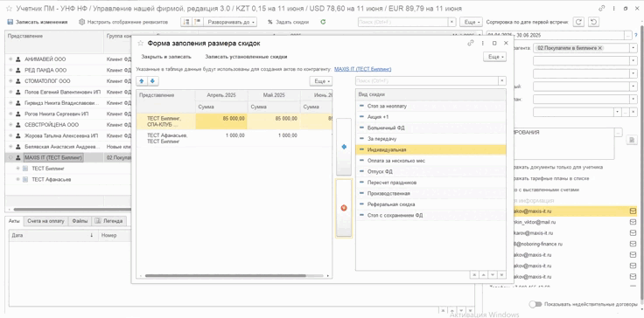
Task: Click the redo-style sort refresh button
Action: pos(578,22)
